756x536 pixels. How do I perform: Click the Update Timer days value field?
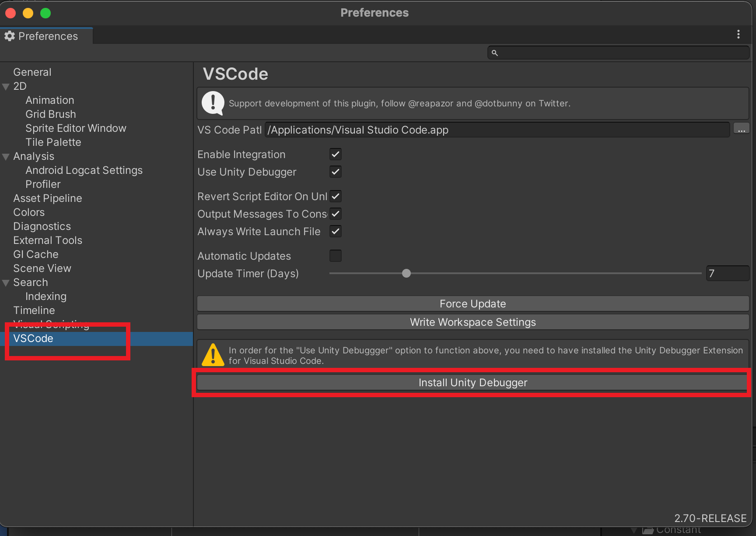728,273
